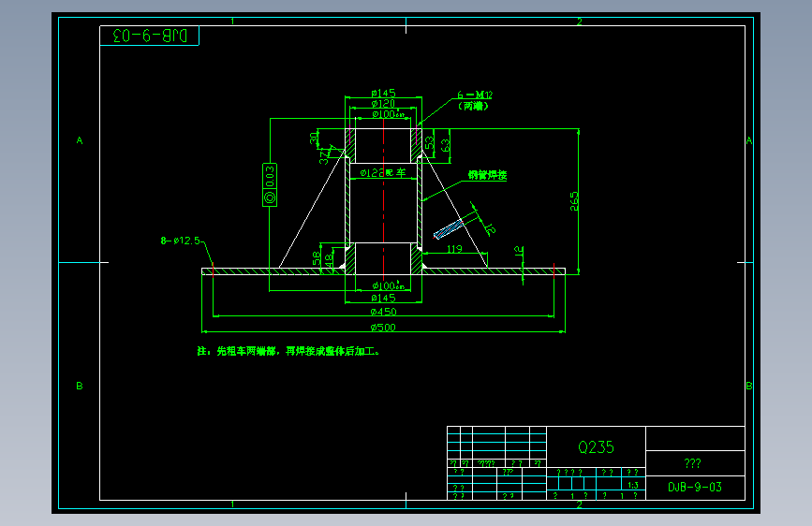Click the 53 vertical dimension
Screen dimensions: 812x526
click(x=430, y=142)
